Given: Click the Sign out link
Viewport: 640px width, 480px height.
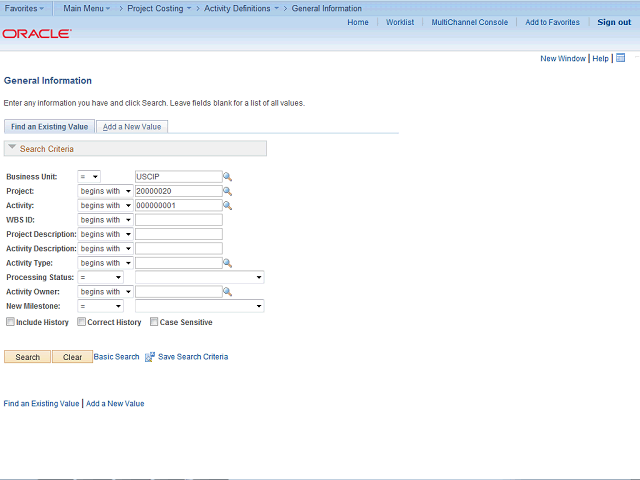Looking at the screenshot, I should click(x=614, y=22).
